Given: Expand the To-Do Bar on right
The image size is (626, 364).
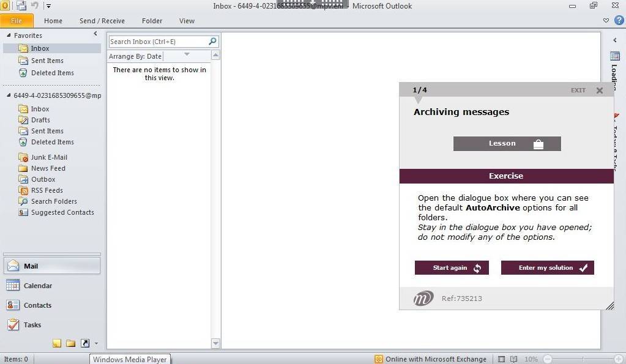Looking at the screenshot, I should click(615, 40).
